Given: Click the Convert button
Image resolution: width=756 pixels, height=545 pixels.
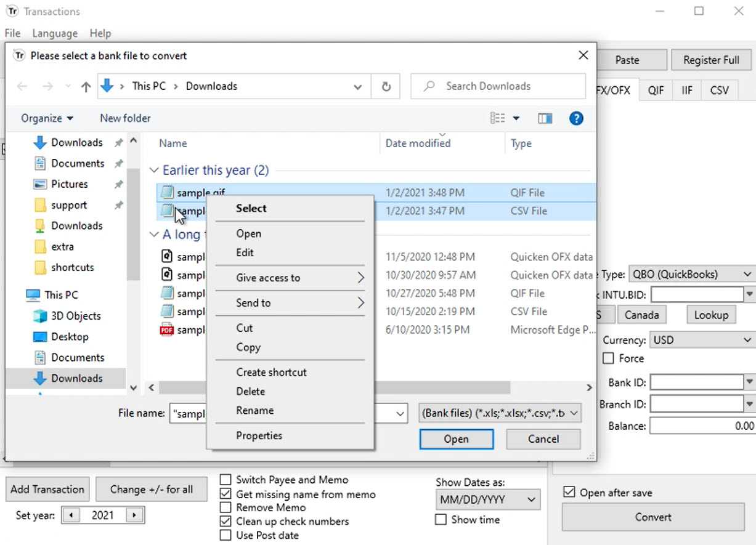Looking at the screenshot, I should (653, 517).
